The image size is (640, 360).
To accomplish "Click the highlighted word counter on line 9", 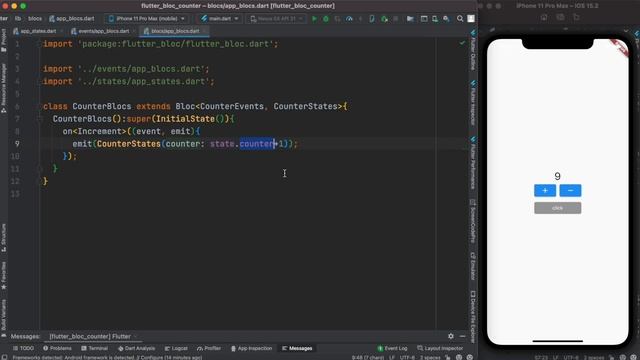I will point(257,144).
